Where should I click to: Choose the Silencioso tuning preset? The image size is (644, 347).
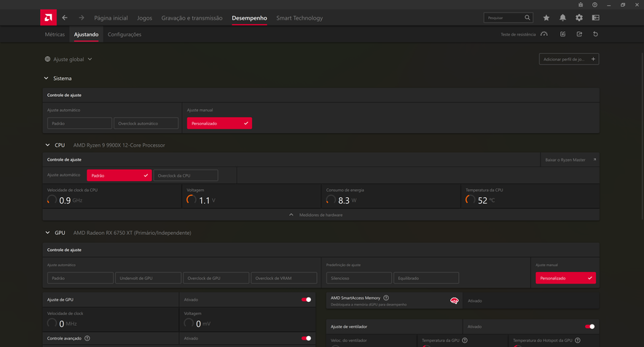tap(358, 278)
